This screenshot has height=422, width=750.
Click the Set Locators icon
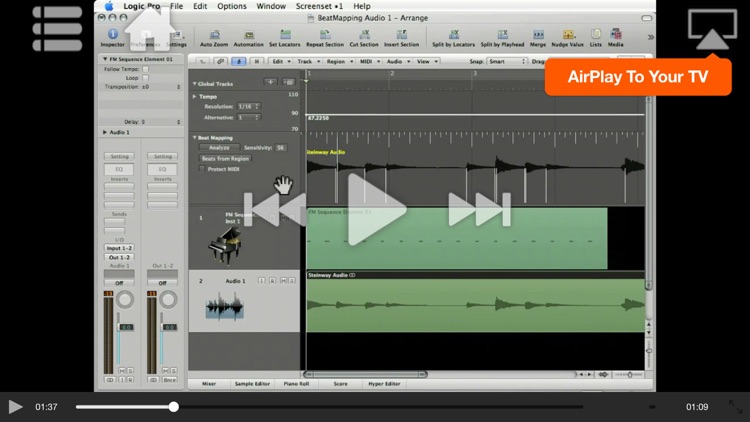(285, 38)
